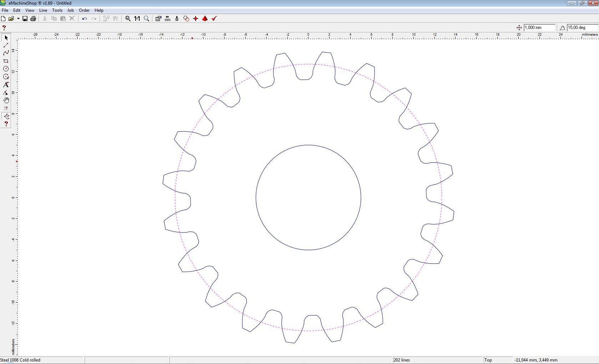Click the red checkmark analyze icon
The height and width of the screenshot is (364, 599).
coord(214,19)
